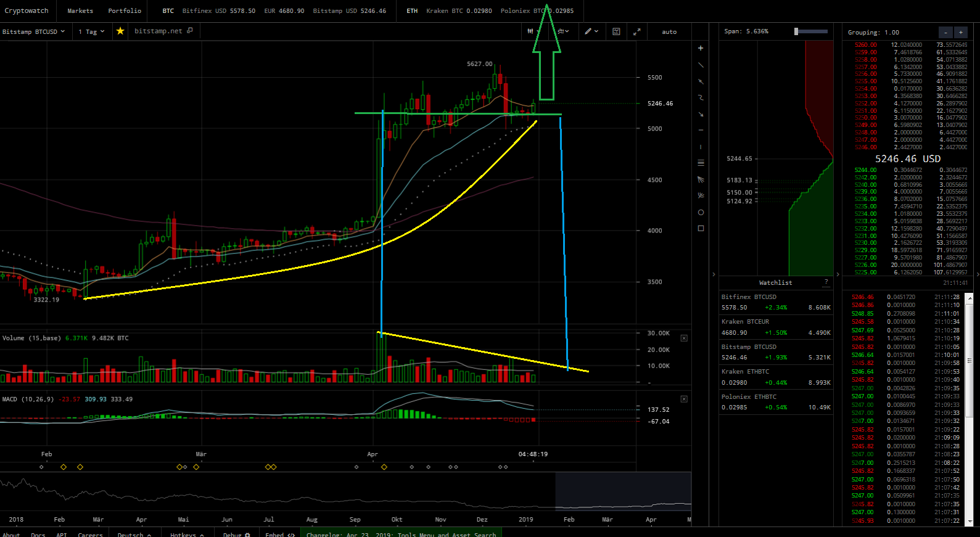Open the About footer link
980x537 pixels.
11,535
